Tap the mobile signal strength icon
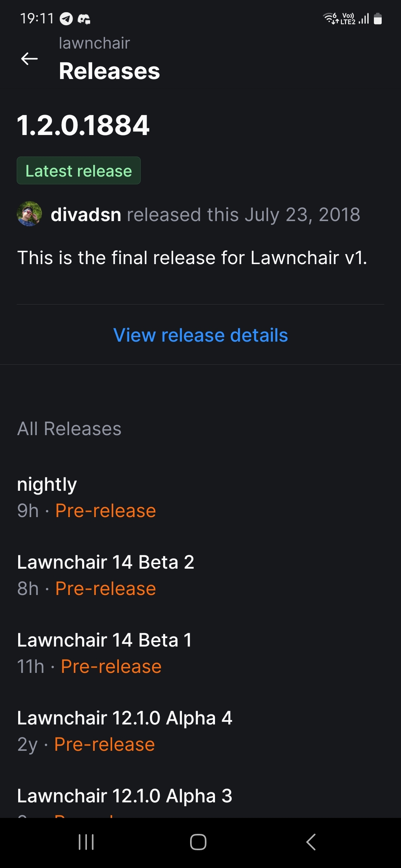 point(364,19)
